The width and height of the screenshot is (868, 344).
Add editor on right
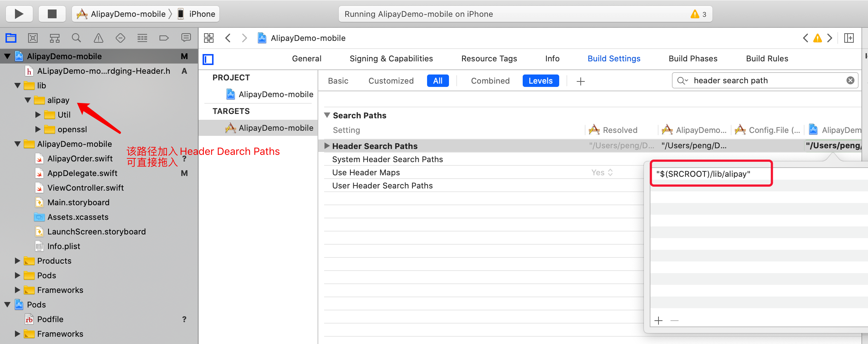click(849, 38)
